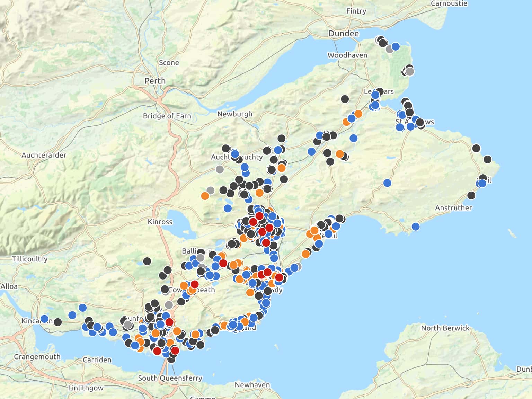Click the red marker east of Ballingry
Screen dimensions: 532x399
click(223, 263)
